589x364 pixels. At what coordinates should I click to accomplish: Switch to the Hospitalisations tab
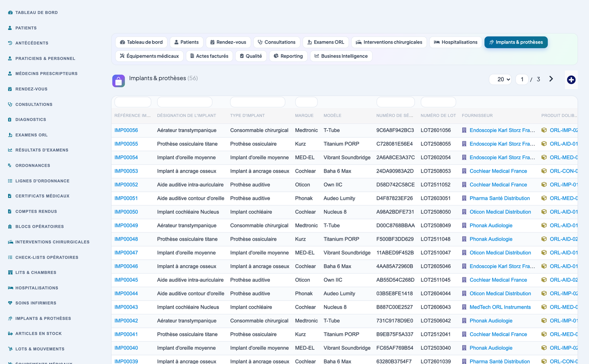(x=455, y=42)
